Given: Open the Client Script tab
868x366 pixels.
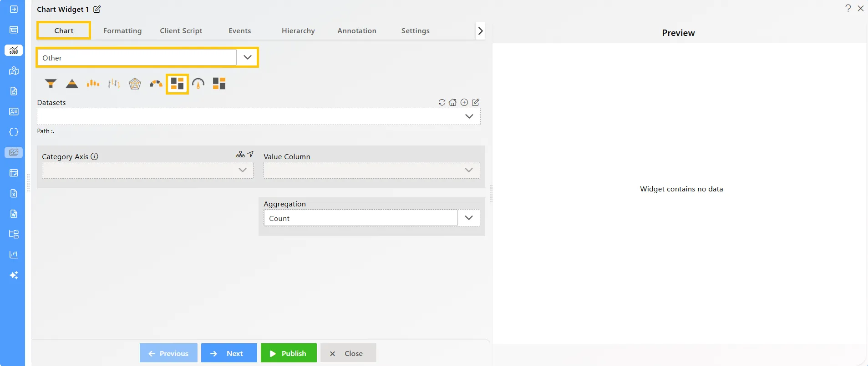Looking at the screenshot, I should pos(181,30).
